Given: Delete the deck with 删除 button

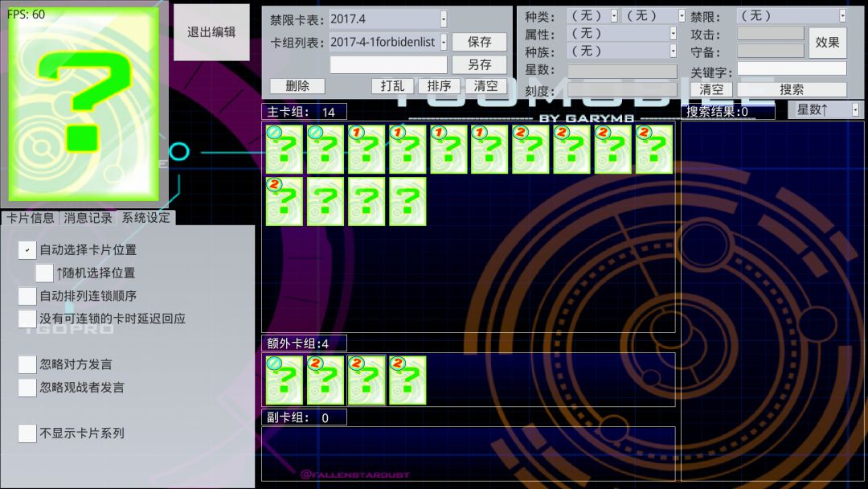Looking at the screenshot, I should coord(297,86).
